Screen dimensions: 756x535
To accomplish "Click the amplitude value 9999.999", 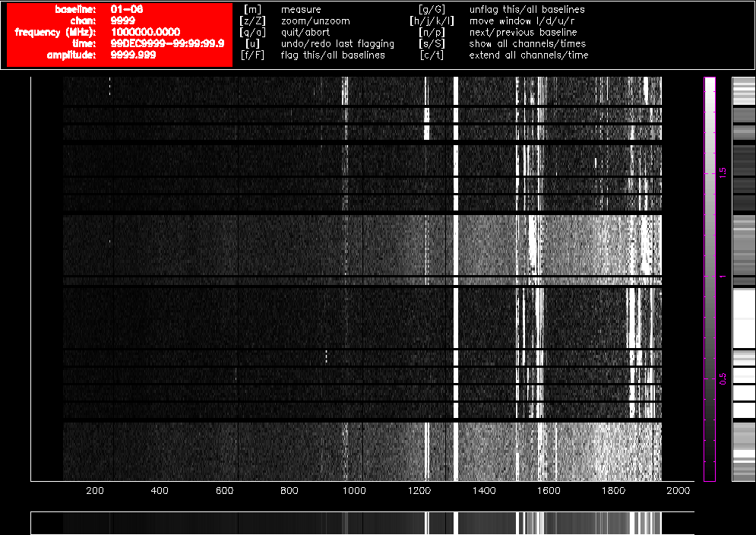I will pos(133,55).
